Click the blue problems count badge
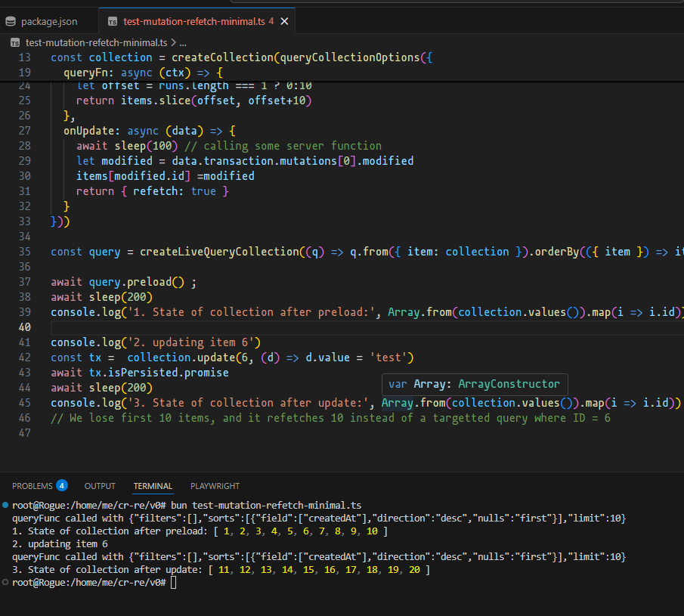The width and height of the screenshot is (684, 616). (x=62, y=486)
